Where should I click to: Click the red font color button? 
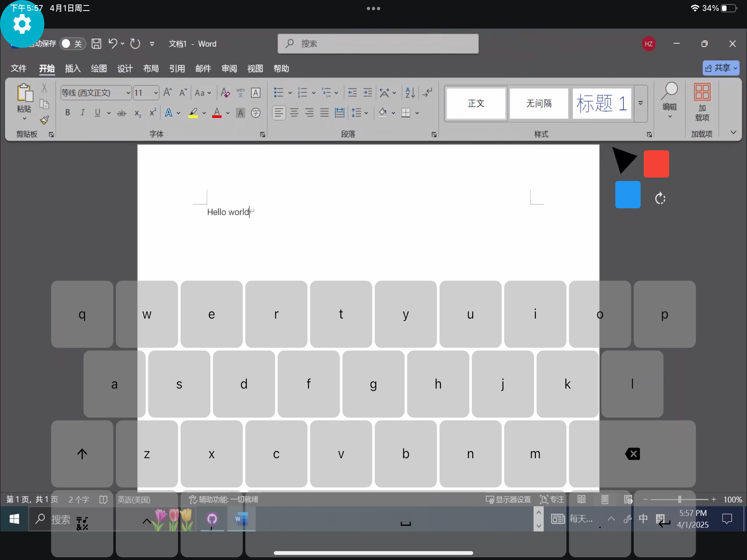click(x=217, y=113)
